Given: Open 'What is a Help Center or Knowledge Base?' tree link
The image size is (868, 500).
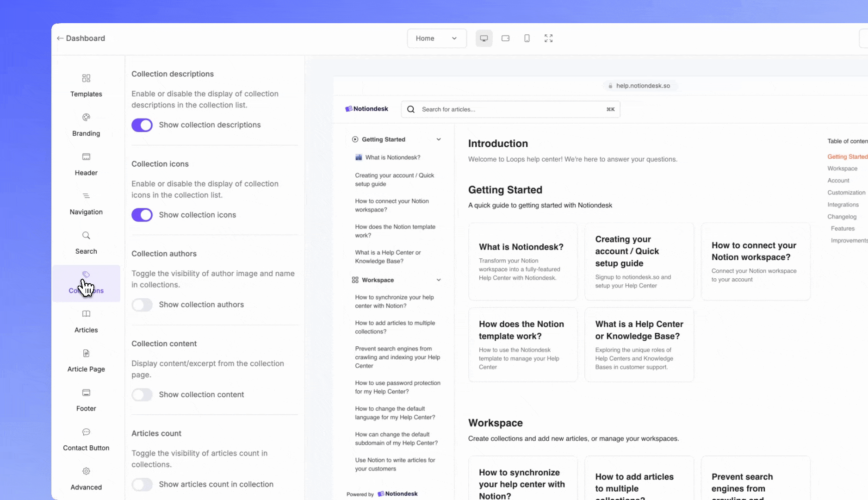Looking at the screenshot, I should point(388,257).
